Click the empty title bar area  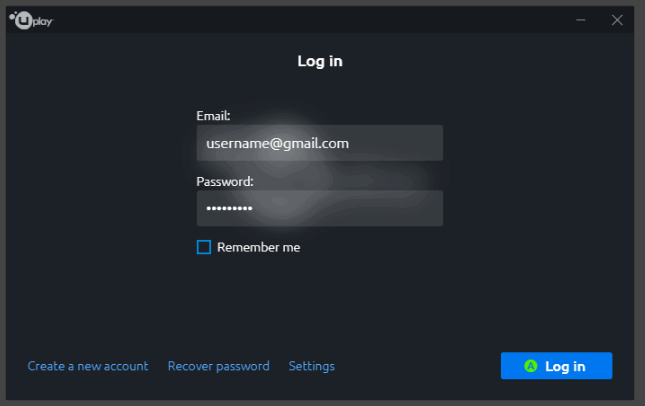click(313, 20)
